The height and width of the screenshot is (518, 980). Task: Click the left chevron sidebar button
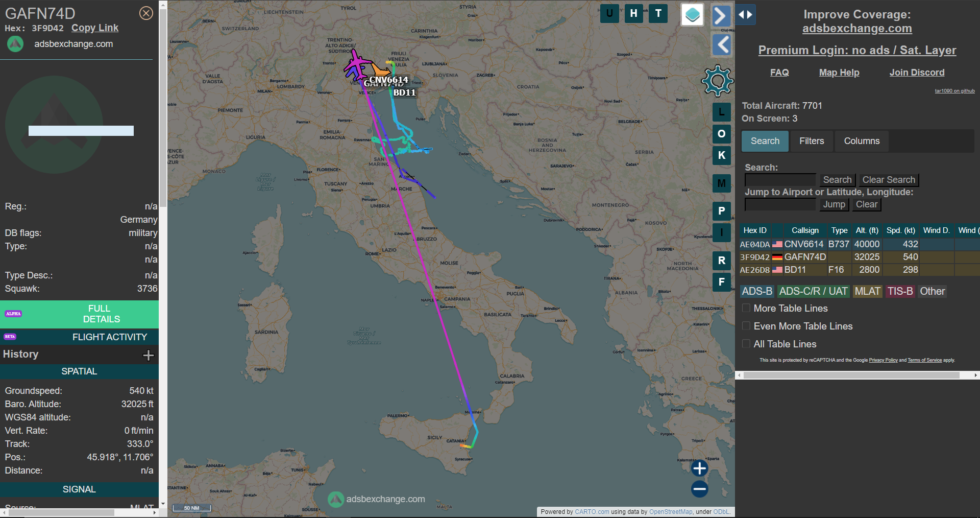point(721,45)
